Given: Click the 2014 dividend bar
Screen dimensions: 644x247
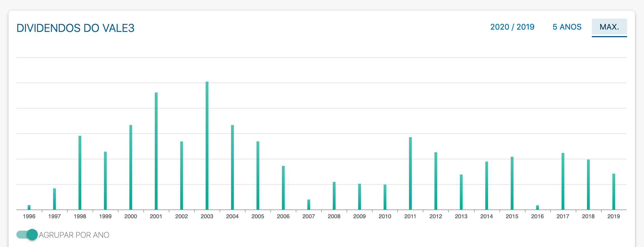Looking at the screenshot, I should click(x=487, y=186).
